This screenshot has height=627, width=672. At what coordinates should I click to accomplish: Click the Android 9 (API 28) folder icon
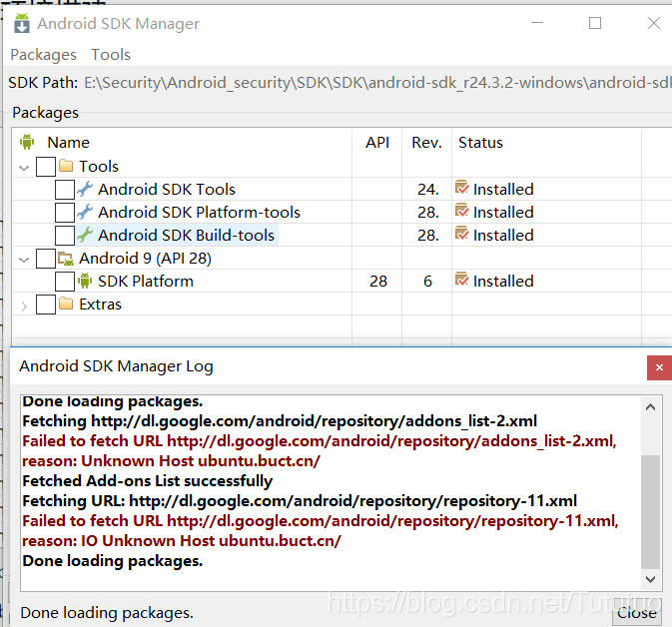[x=66, y=258]
